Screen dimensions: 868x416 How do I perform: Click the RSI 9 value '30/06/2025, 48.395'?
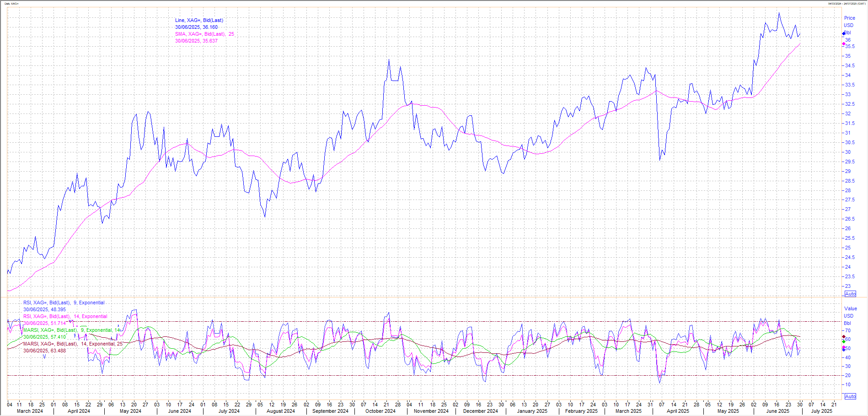pyautogui.click(x=44, y=309)
